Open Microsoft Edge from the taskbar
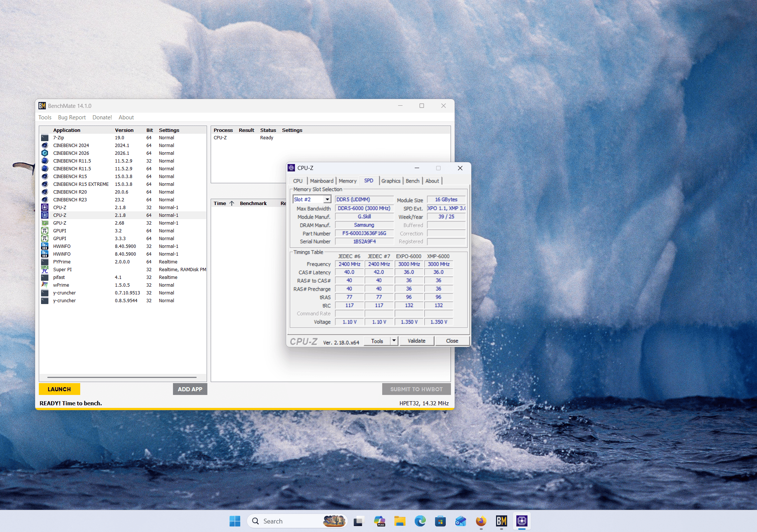Viewport: 757px width, 532px height. (x=420, y=521)
